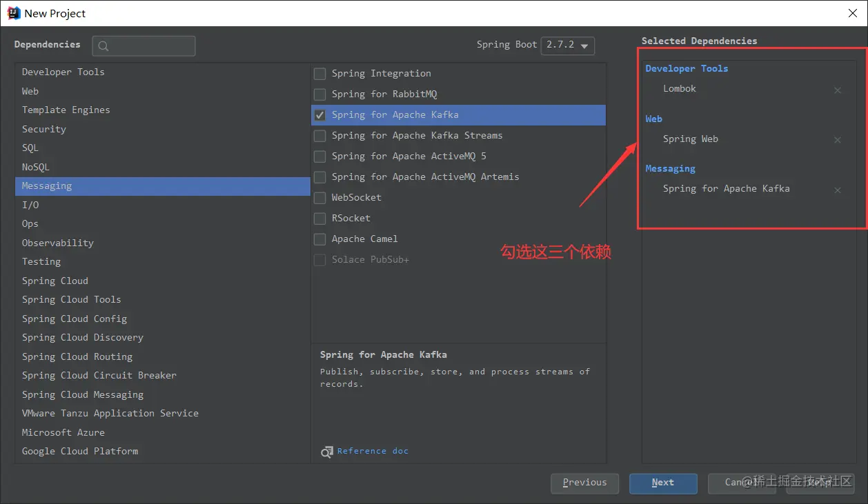Select the SQL category

pos(163,148)
